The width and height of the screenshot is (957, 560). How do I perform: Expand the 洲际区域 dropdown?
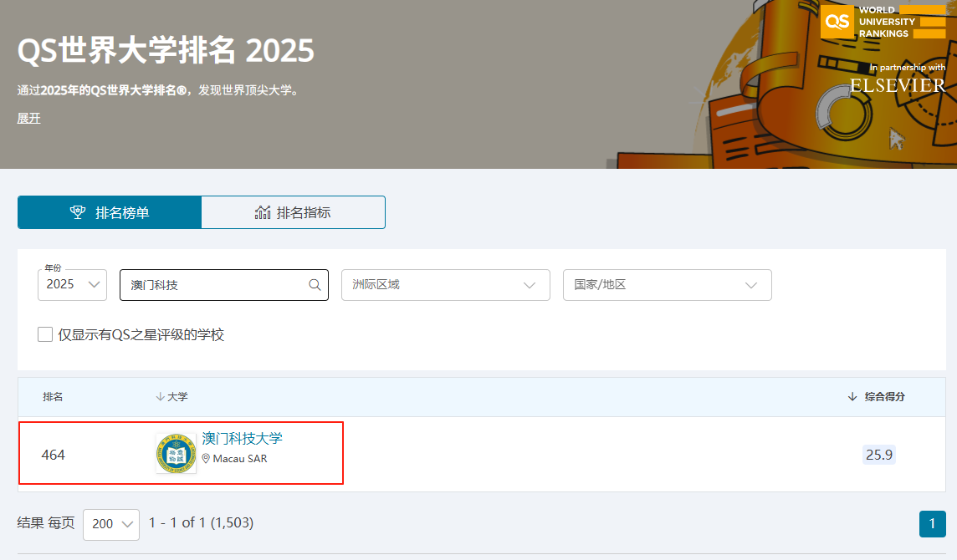[x=446, y=285]
